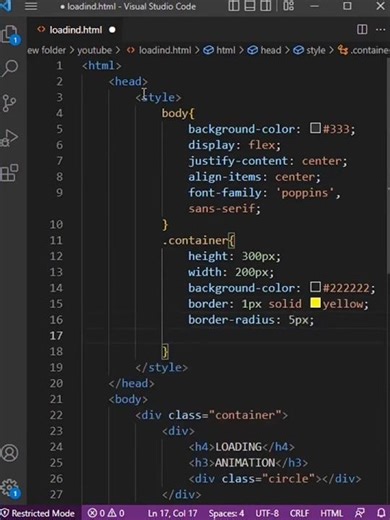Click the youtube folder breadcrumb

tap(95, 50)
